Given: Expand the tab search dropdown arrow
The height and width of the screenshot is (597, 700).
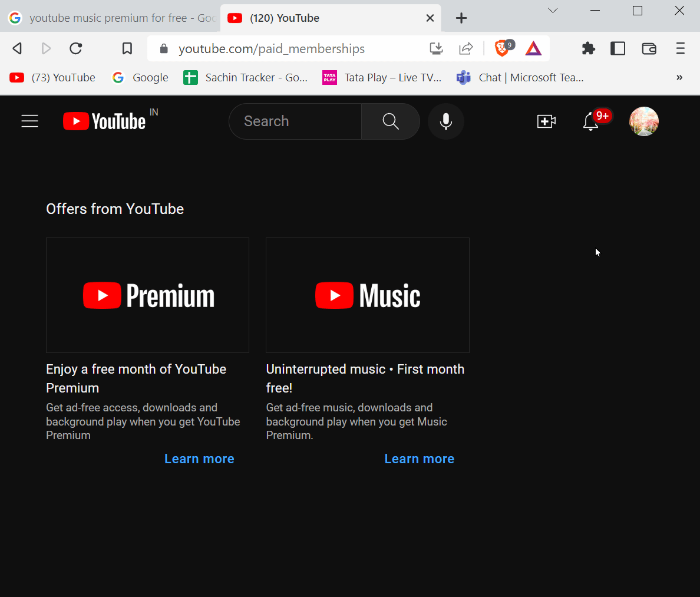Looking at the screenshot, I should tap(553, 11).
